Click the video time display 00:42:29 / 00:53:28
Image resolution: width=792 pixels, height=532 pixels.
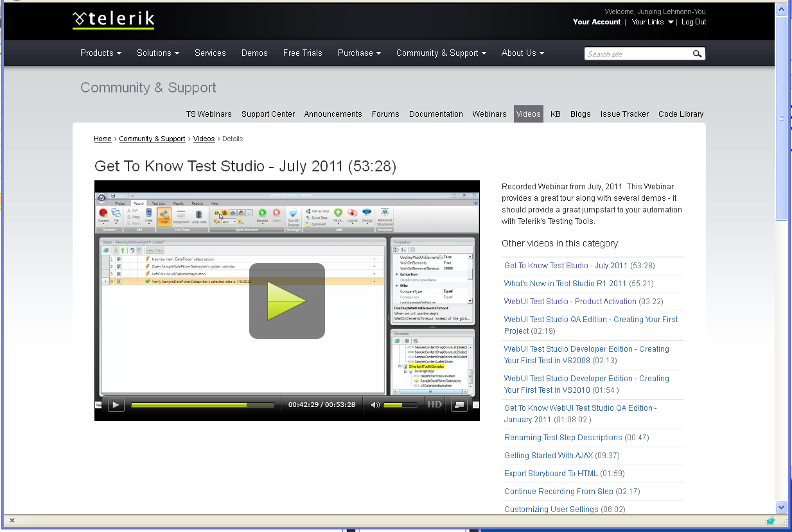click(321, 405)
